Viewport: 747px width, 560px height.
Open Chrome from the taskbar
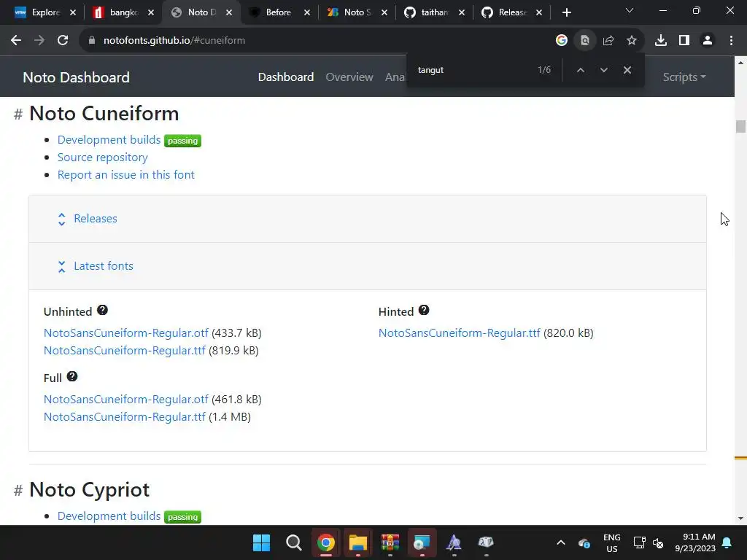pos(326,542)
